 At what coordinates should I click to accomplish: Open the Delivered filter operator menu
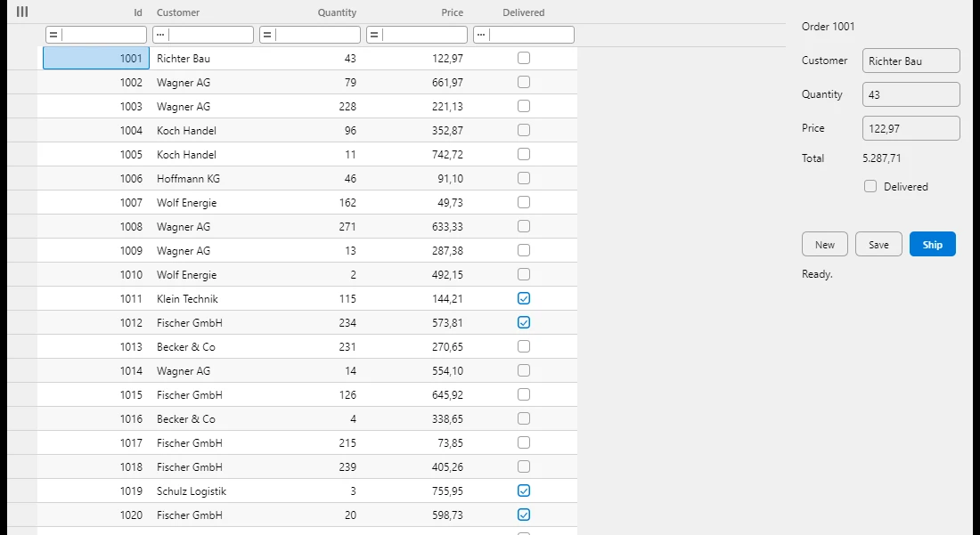pos(480,35)
